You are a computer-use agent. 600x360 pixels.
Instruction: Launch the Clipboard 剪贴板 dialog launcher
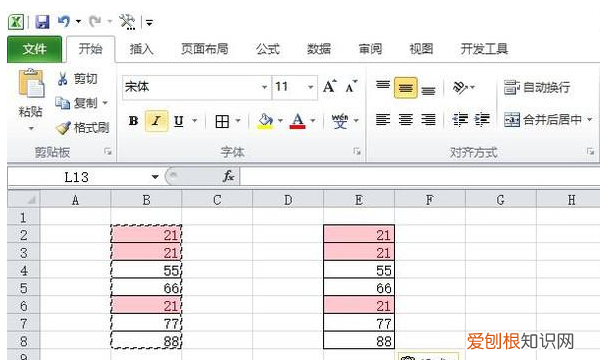coord(108,152)
